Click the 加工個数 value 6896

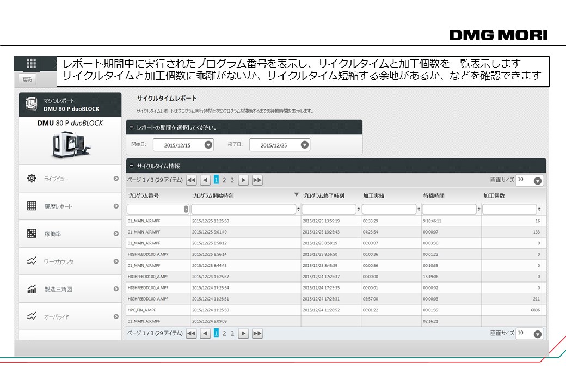tap(536, 310)
